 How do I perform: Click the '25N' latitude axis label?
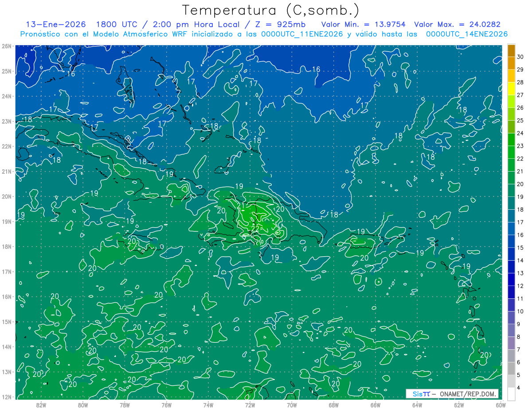pyautogui.click(x=7, y=71)
